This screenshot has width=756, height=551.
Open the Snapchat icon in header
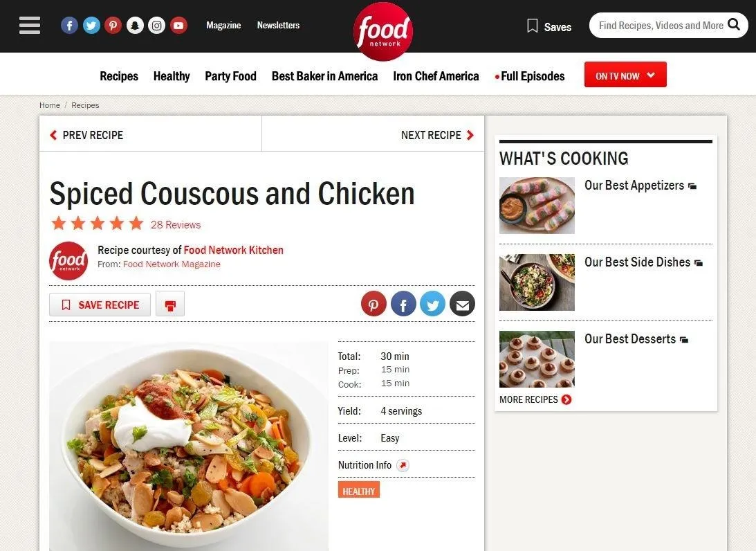135,25
